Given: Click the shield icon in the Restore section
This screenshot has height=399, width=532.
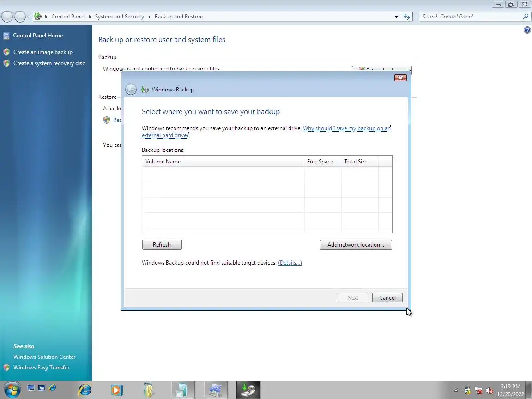Looking at the screenshot, I should click(x=107, y=120).
